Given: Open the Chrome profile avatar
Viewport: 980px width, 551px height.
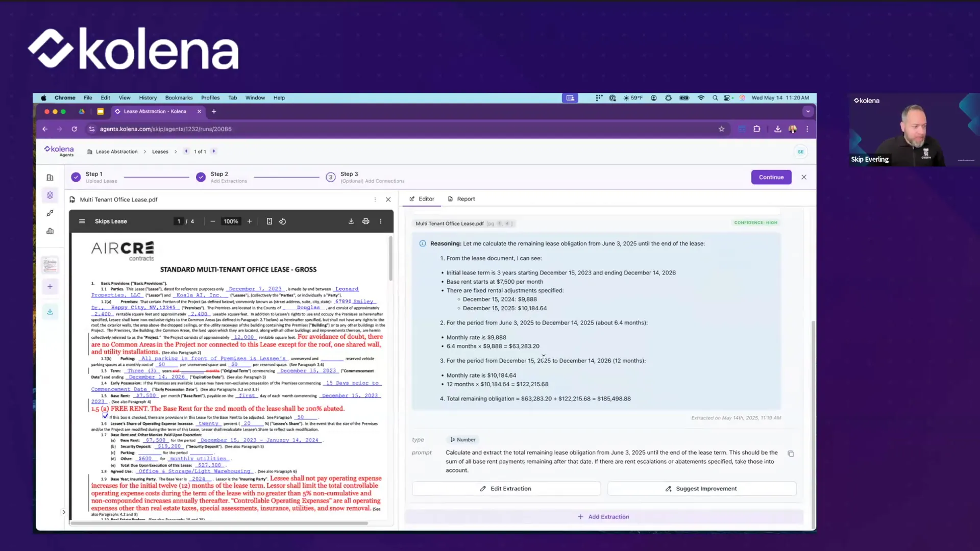Looking at the screenshot, I should click(x=793, y=129).
